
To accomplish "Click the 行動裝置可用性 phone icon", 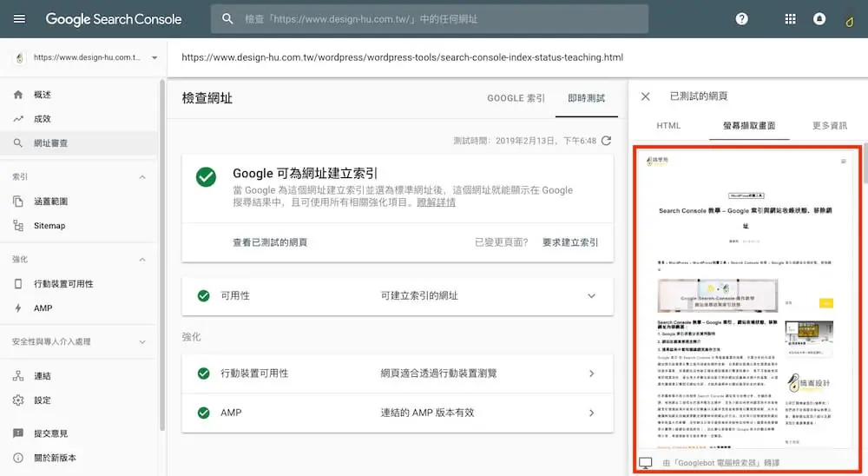I will pyautogui.click(x=18, y=284).
